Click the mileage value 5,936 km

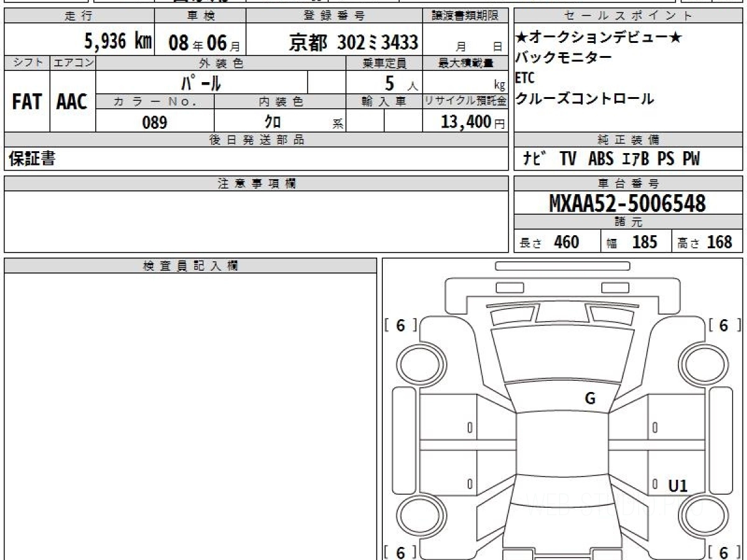coord(118,42)
